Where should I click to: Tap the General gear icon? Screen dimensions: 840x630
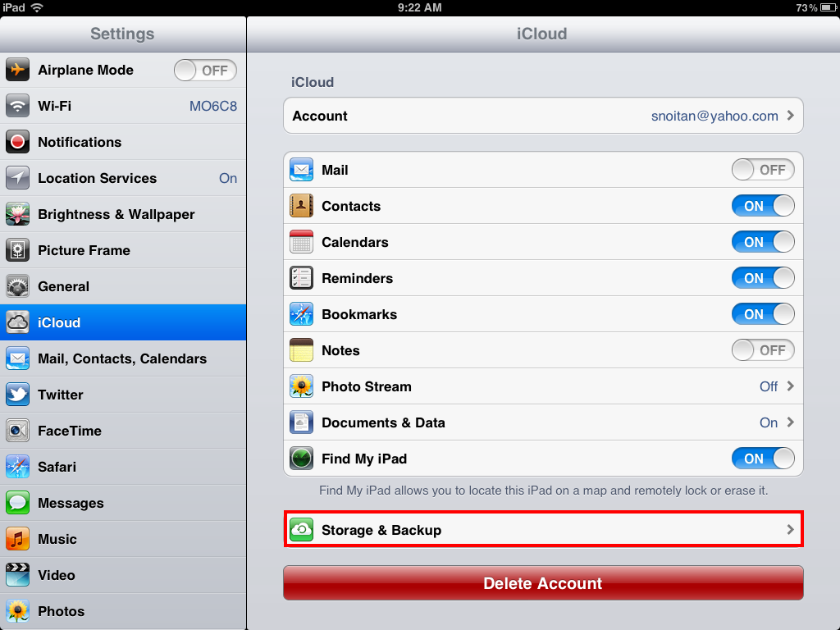click(x=18, y=286)
